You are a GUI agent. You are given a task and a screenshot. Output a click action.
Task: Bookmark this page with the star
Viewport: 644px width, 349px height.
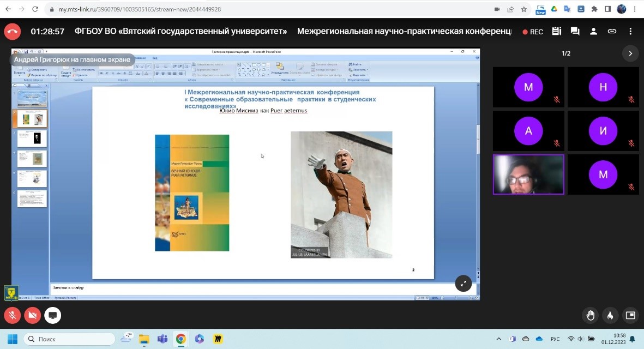pyautogui.click(x=523, y=9)
